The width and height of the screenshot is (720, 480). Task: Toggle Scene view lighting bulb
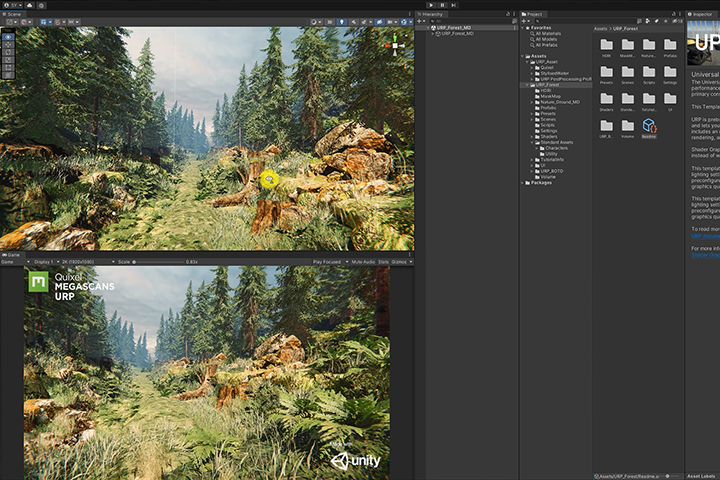click(x=341, y=22)
